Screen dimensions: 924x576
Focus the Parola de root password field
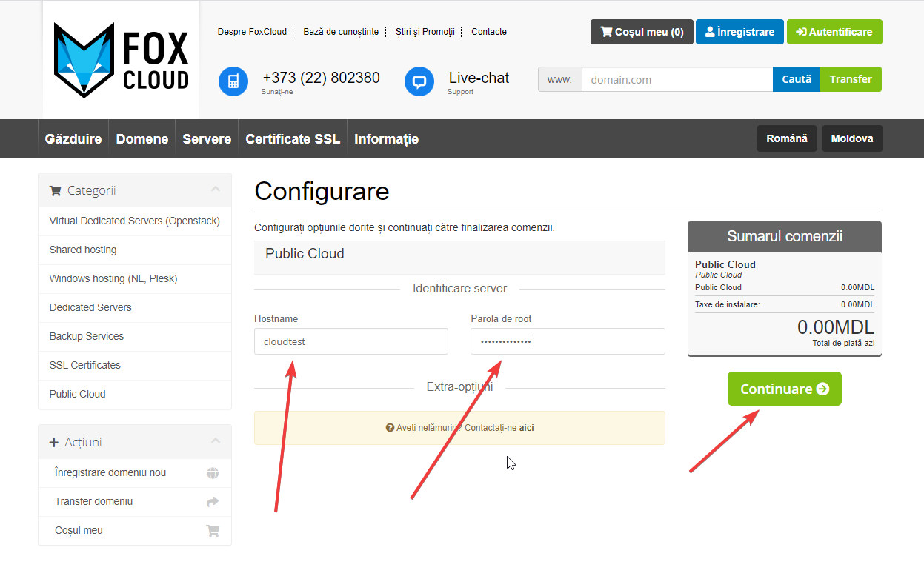coord(568,342)
